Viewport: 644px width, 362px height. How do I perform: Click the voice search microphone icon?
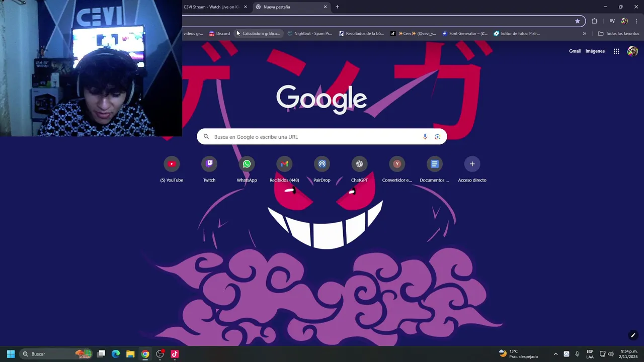[425, 137]
